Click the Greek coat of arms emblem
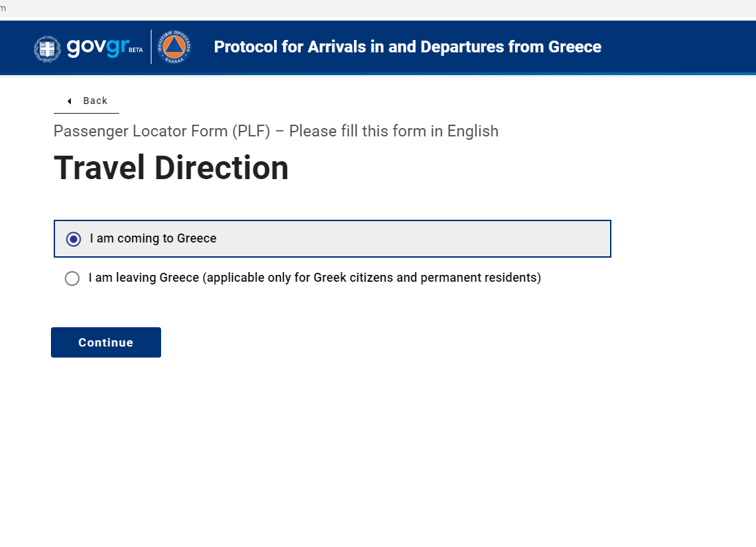756x547 pixels. click(x=48, y=48)
